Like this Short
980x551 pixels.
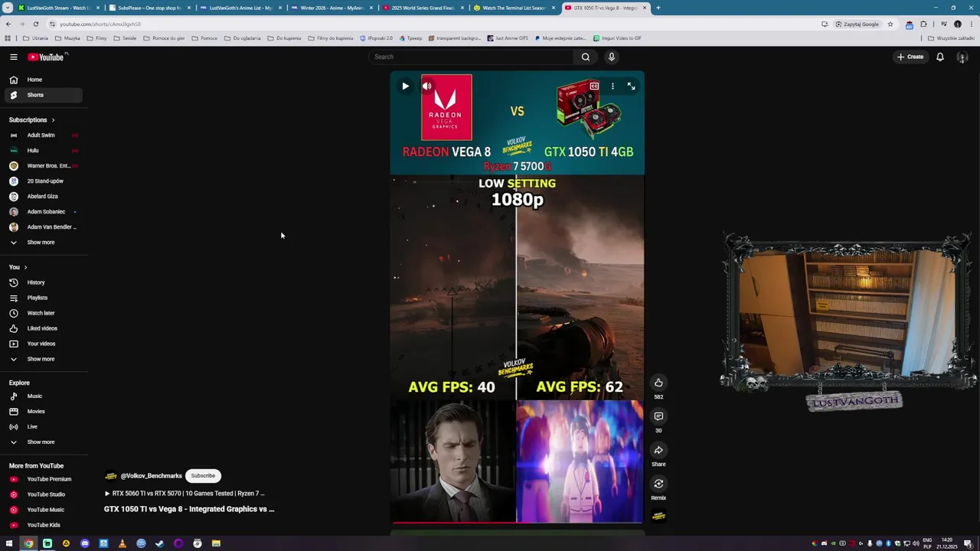click(x=658, y=383)
